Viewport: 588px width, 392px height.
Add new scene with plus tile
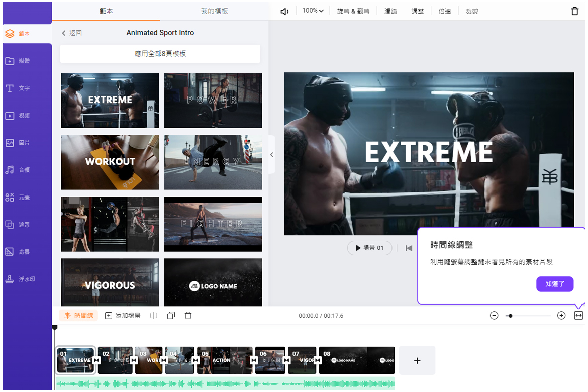[x=417, y=360]
